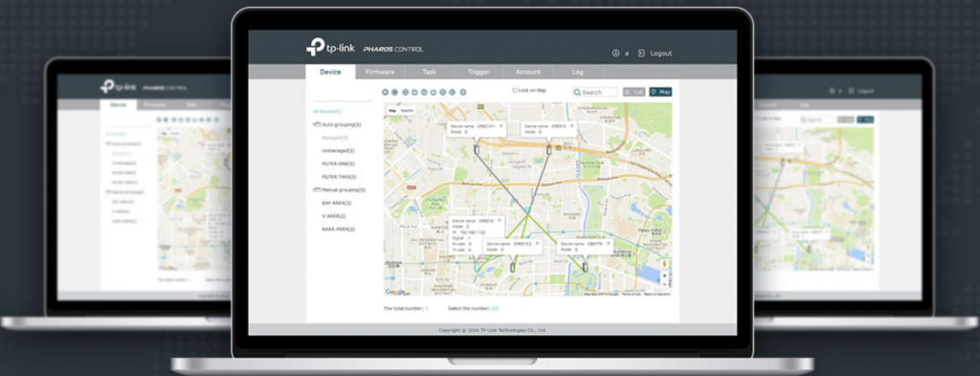The width and height of the screenshot is (980, 376).
Task: Click the first round toolbar icon above map
Action: [386, 92]
